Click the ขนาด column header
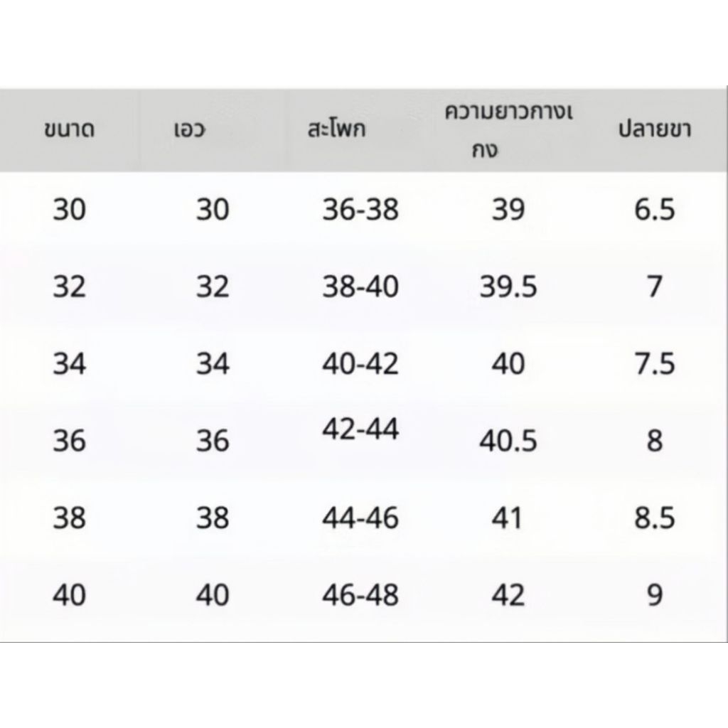728x728 pixels. pos(69,129)
